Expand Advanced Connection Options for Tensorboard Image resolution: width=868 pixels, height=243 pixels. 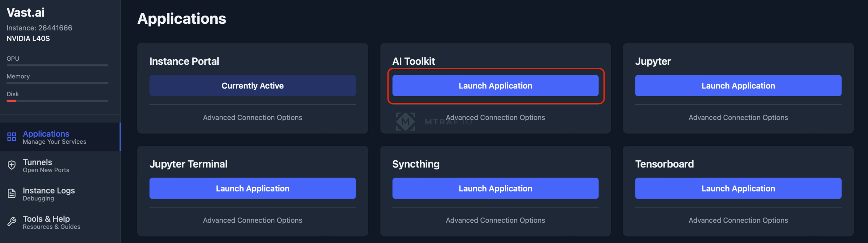(x=738, y=220)
